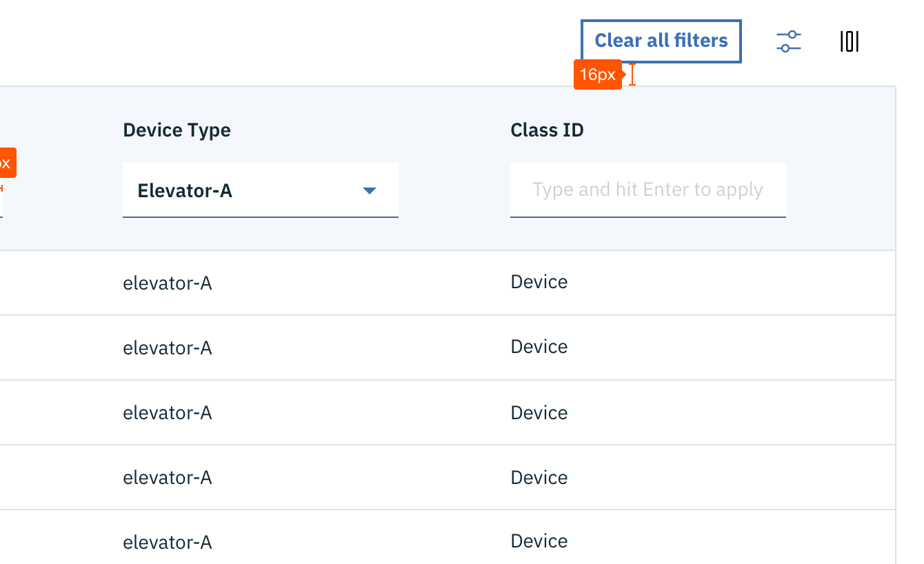Select elevator-A in the fourth row
924x564 pixels.
(167, 477)
